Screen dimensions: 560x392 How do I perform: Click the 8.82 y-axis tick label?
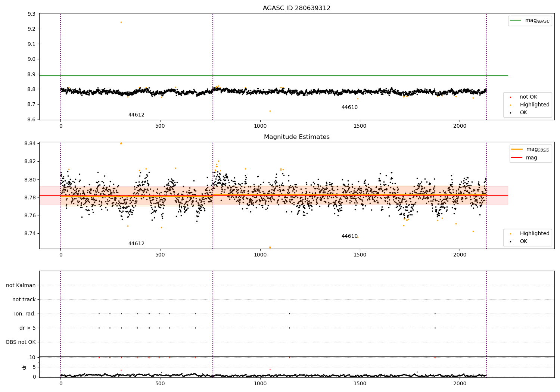(x=30, y=162)
